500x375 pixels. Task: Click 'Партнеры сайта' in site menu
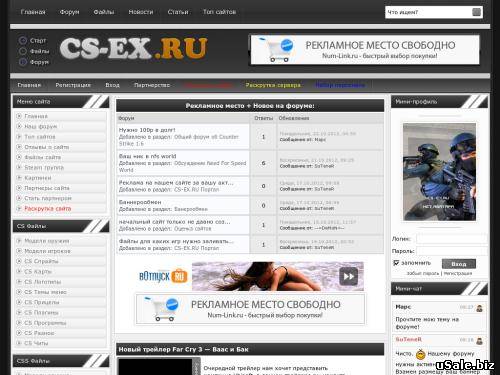(47, 188)
